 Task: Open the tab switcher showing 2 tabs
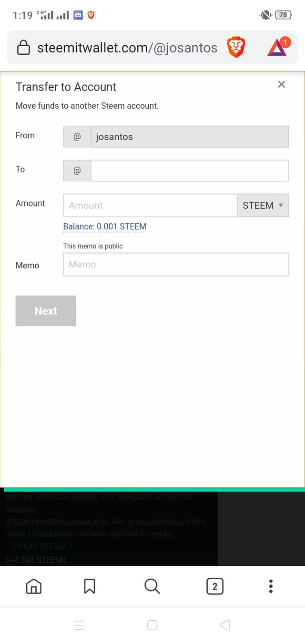[214, 586]
